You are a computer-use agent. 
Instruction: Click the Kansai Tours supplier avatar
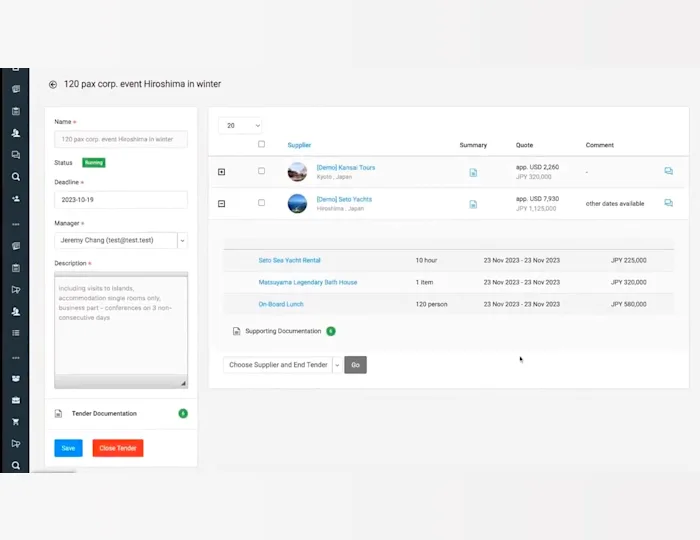pos(297,172)
